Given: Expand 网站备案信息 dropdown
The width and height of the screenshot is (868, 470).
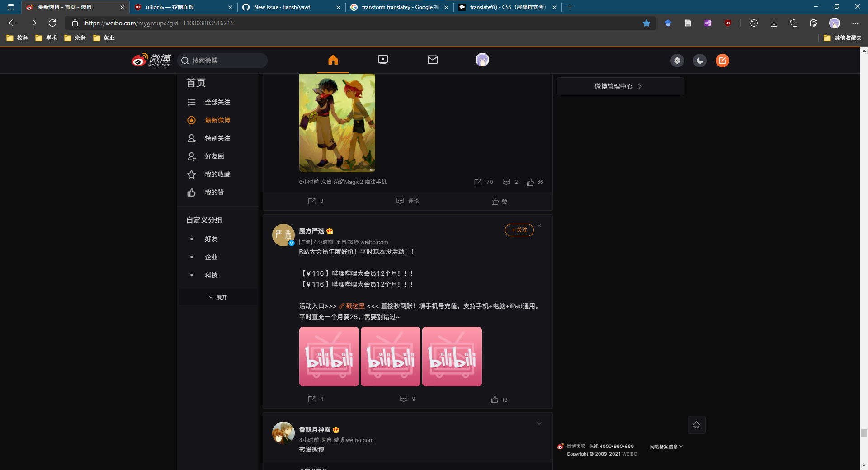Looking at the screenshot, I should 666,446.
